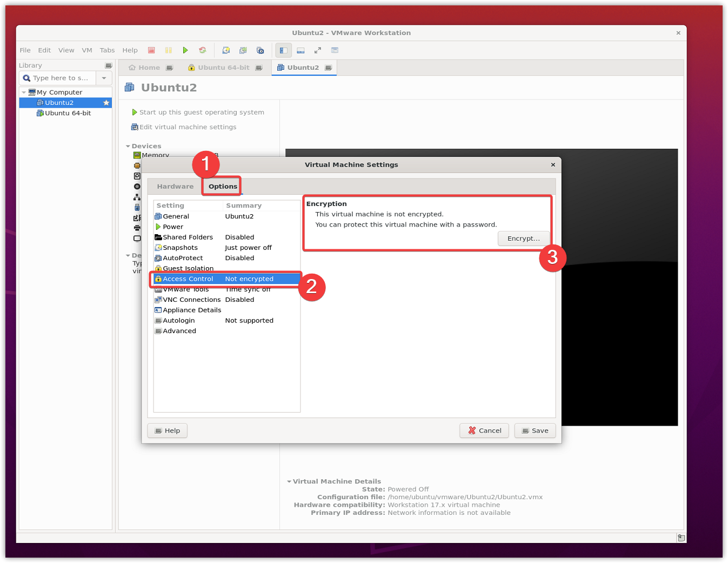Click the library search input field
Viewport: 728px width, 563px height.
(61, 78)
